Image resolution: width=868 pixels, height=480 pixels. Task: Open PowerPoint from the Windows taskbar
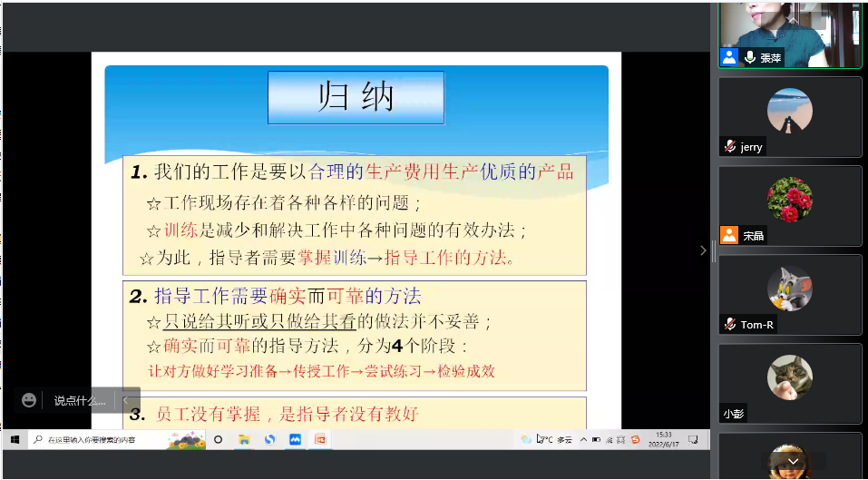320,439
